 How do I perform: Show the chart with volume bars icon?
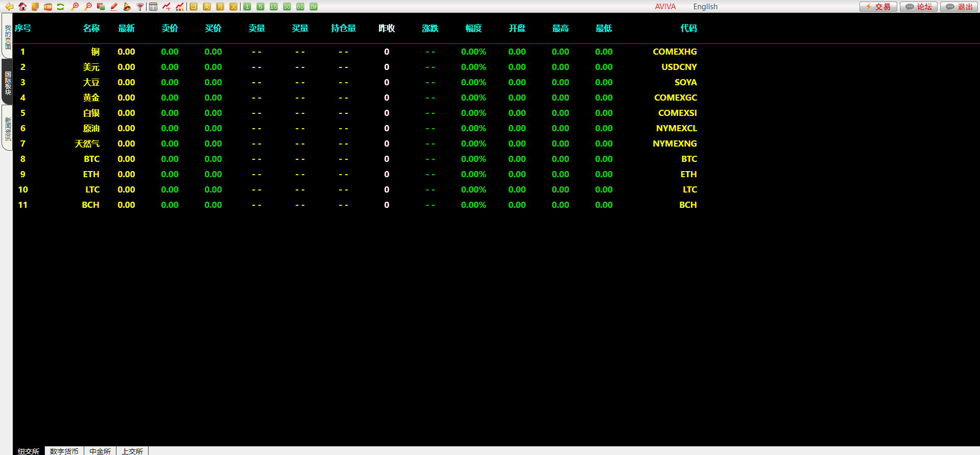(x=180, y=7)
